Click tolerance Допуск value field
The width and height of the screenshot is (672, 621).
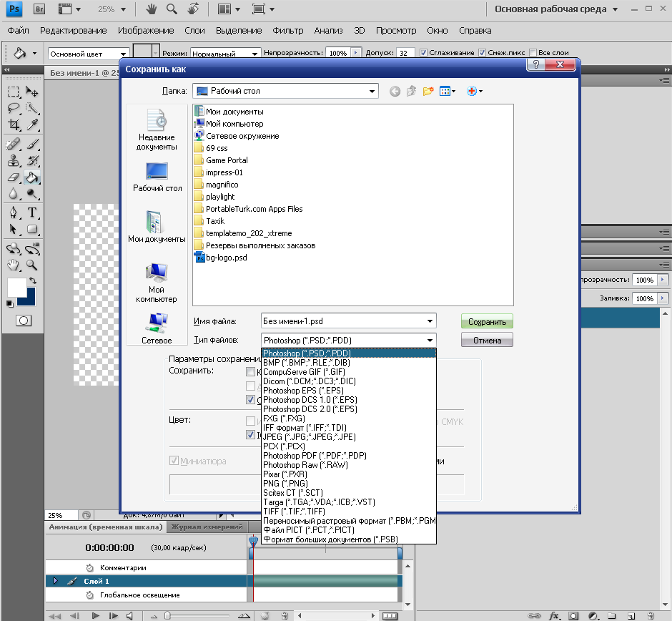click(x=405, y=53)
